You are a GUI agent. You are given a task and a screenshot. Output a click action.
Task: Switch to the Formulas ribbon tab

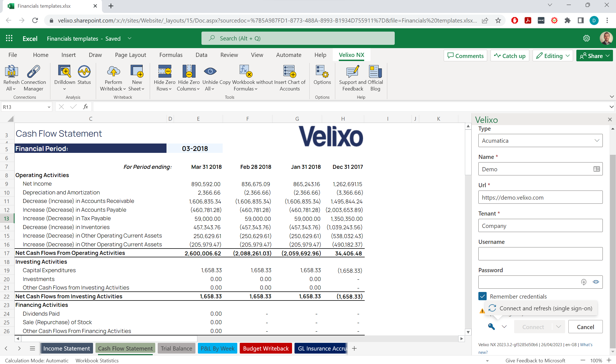tap(171, 55)
